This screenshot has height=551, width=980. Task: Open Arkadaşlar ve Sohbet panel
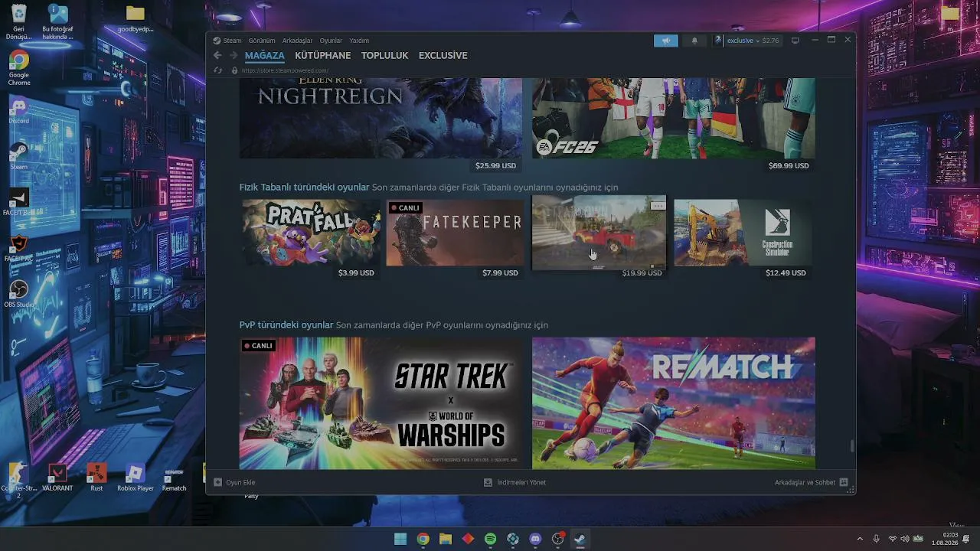[x=812, y=482]
